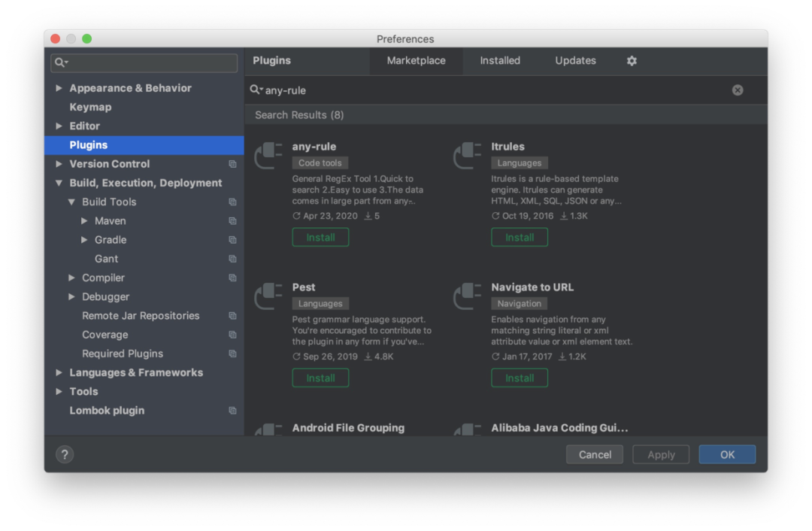Switch to the Installed tab
The height and width of the screenshot is (531, 812).
pyautogui.click(x=500, y=61)
